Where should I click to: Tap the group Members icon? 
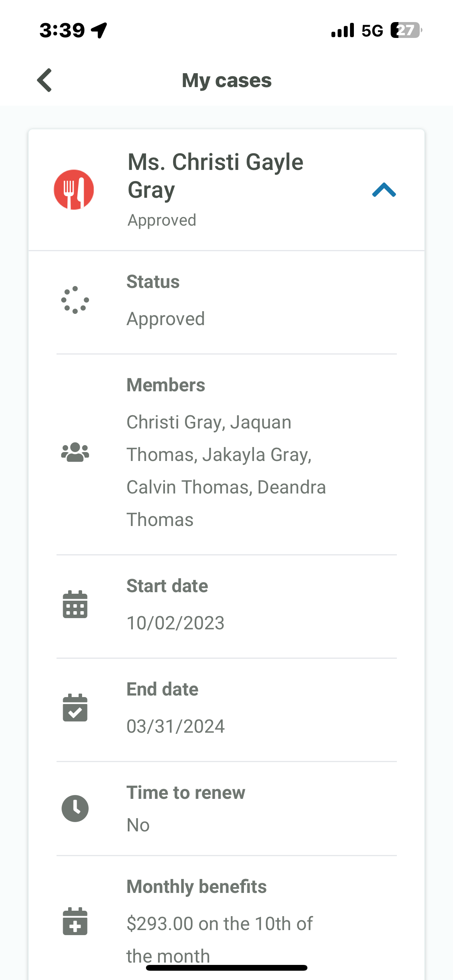pyautogui.click(x=75, y=452)
